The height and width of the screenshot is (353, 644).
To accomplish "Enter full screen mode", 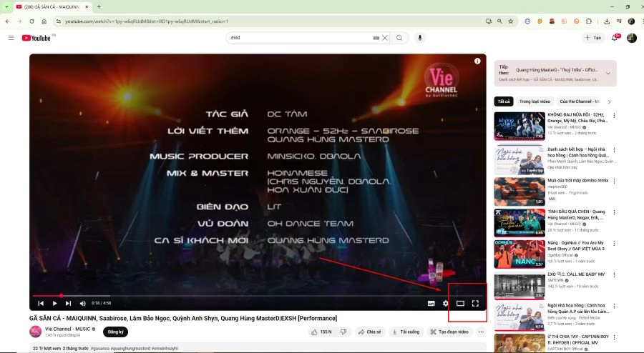I will [475, 304].
